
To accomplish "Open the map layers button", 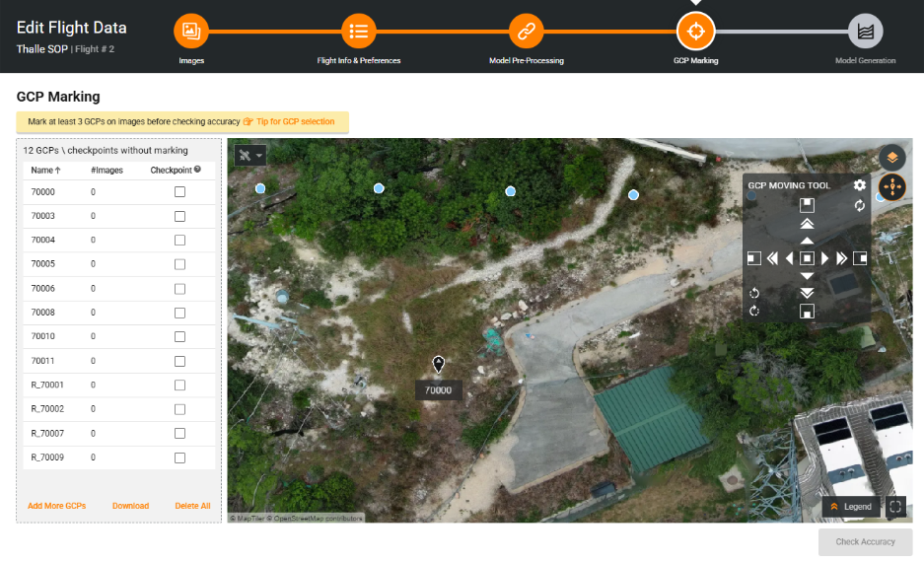I will [891, 158].
